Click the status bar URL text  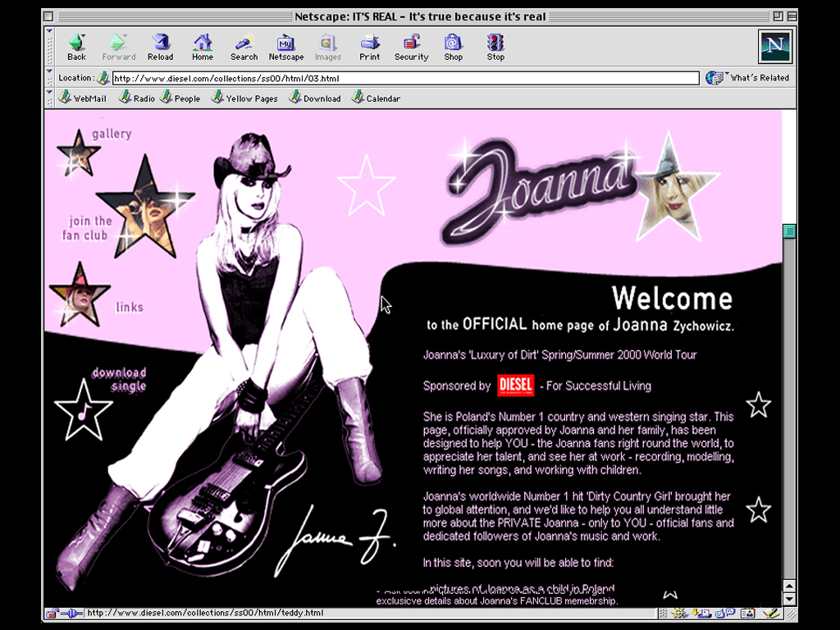pos(205,613)
